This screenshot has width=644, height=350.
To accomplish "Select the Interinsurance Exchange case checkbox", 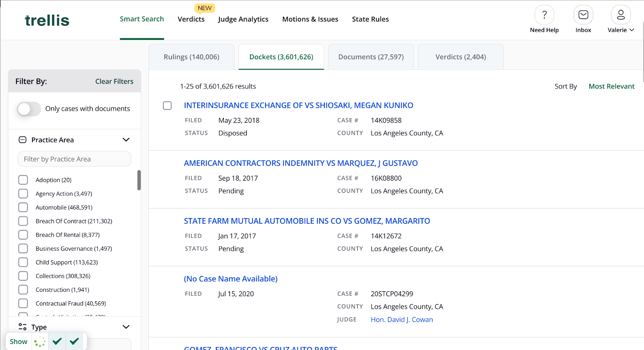I will pyautogui.click(x=167, y=105).
